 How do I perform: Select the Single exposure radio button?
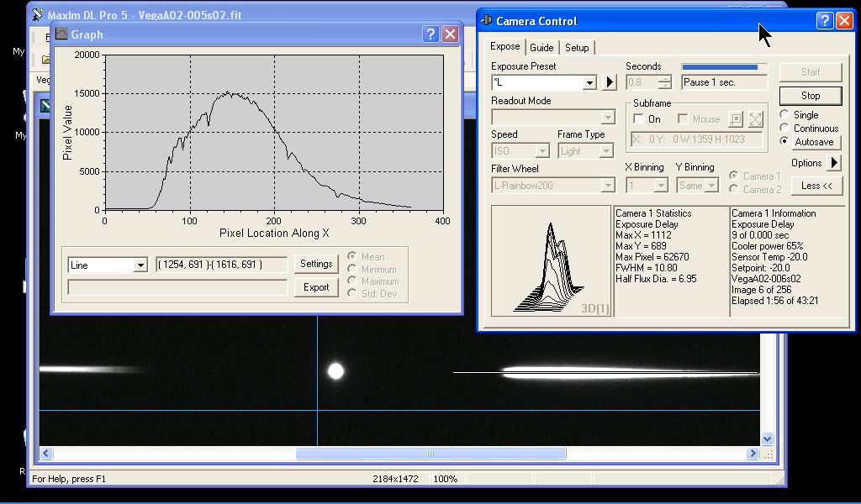784,114
